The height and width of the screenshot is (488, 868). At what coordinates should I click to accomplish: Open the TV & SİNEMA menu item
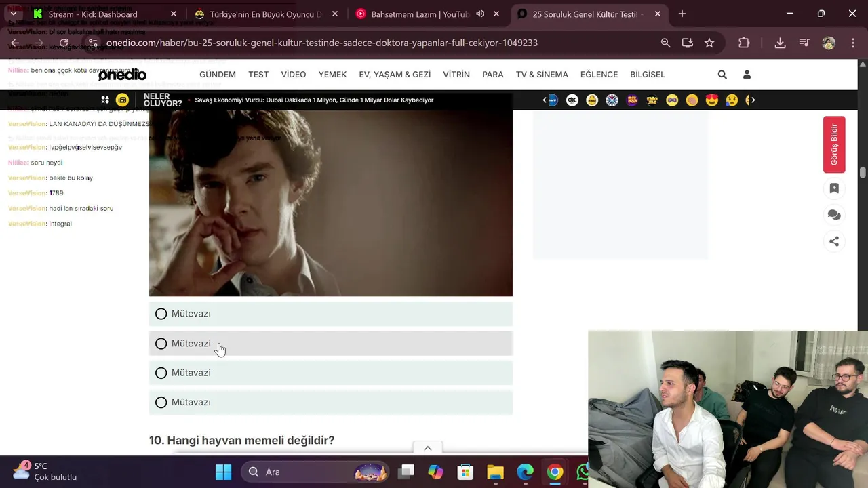pos(542,75)
